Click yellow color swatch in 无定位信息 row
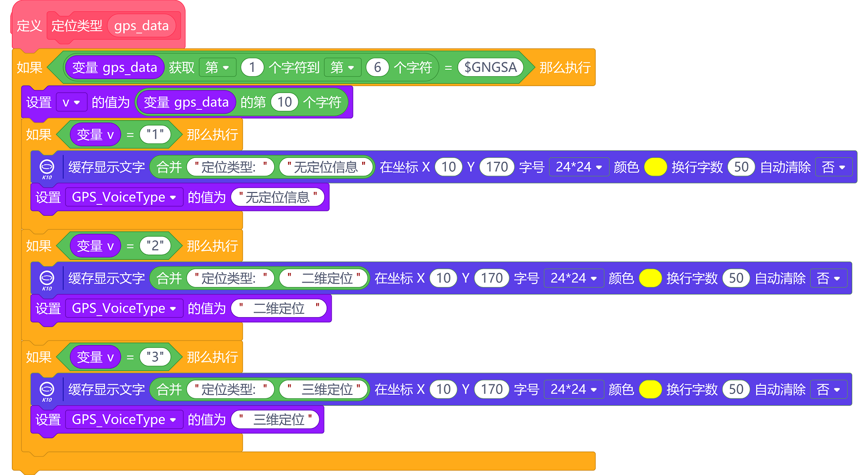The height and width of the screenshot is (475, 868). (x=656, y=167)
